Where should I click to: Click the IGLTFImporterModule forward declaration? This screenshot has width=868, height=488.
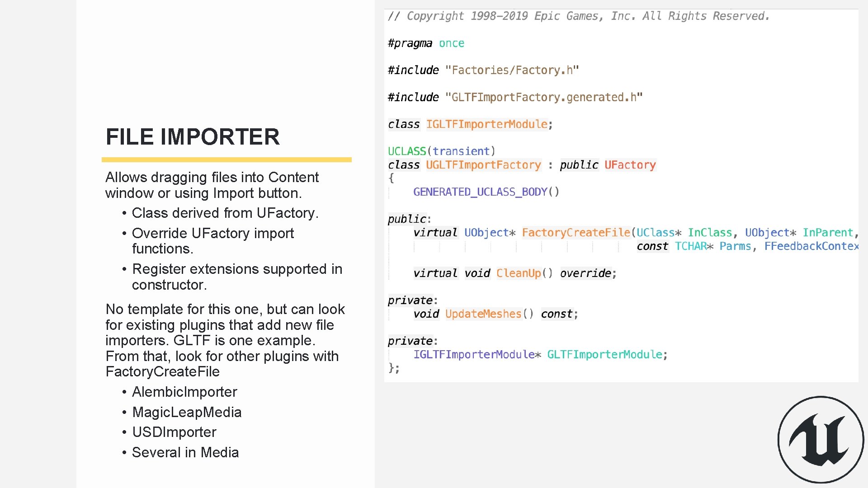(x=487, y=124)
